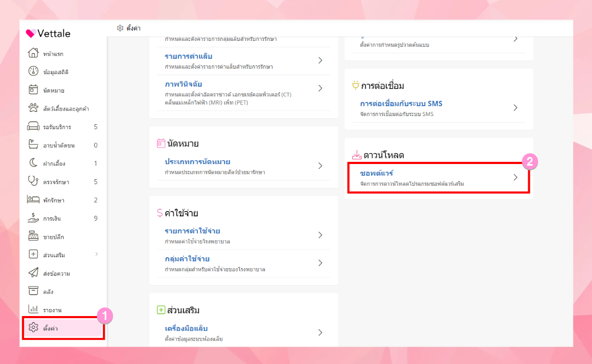Expand the ส่วนเสริม sidebar submenu arrow
The width and height of the screenshot is (592, 364).
click(x=96, y=254)
